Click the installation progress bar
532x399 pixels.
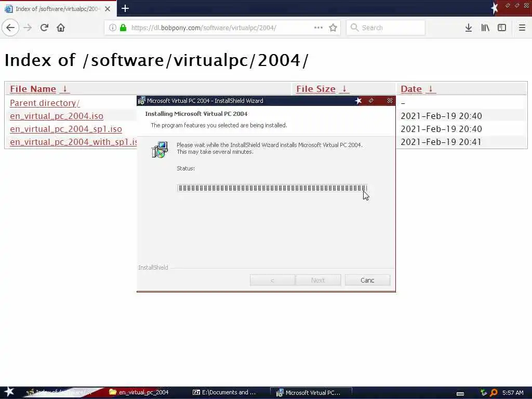(x=272, y=188)
